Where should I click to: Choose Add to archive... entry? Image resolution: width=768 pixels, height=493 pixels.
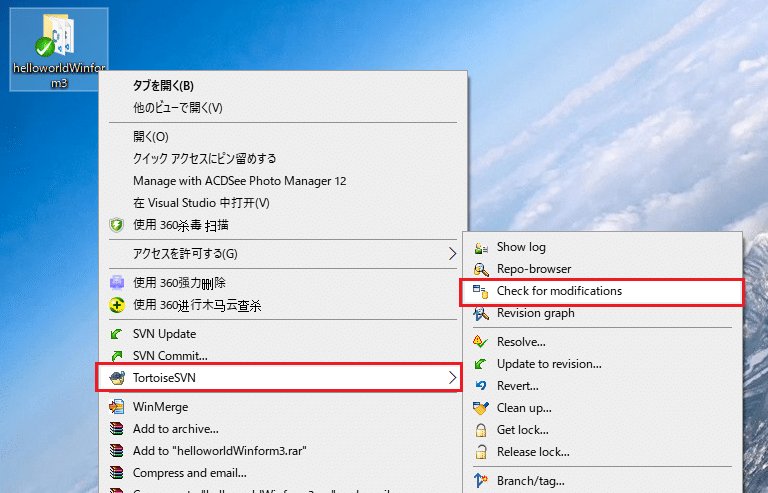(x=283, y=429)
